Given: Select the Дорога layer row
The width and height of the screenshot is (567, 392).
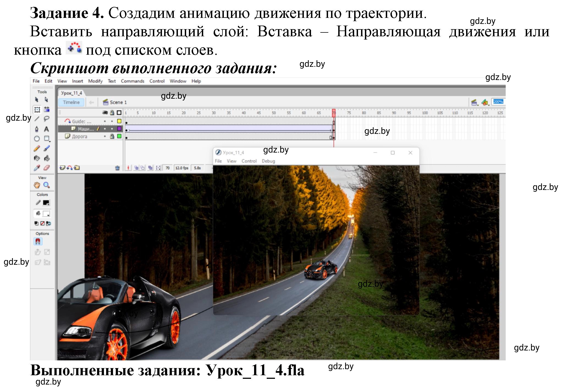Looking at the screenshot, I should (x=91, y=136).
